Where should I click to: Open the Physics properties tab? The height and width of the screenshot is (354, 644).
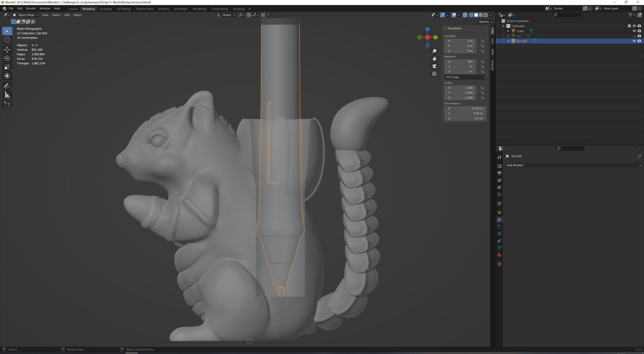(499, 234)
